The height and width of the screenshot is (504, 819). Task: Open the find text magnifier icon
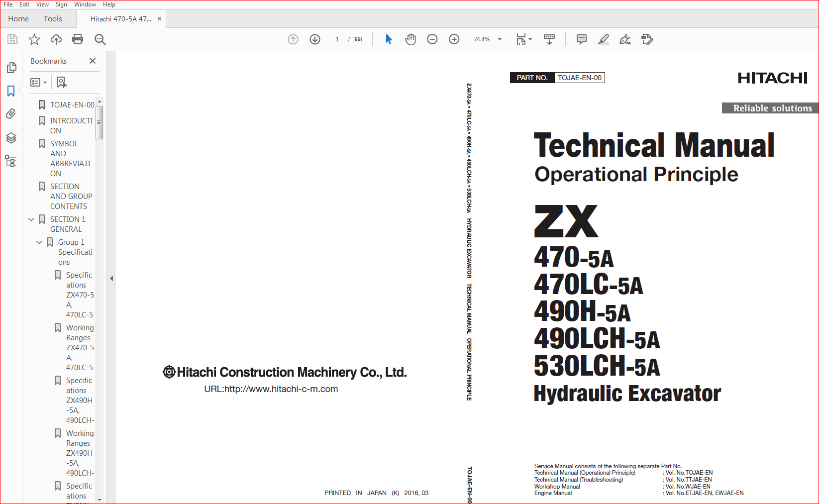coord(100,39)
